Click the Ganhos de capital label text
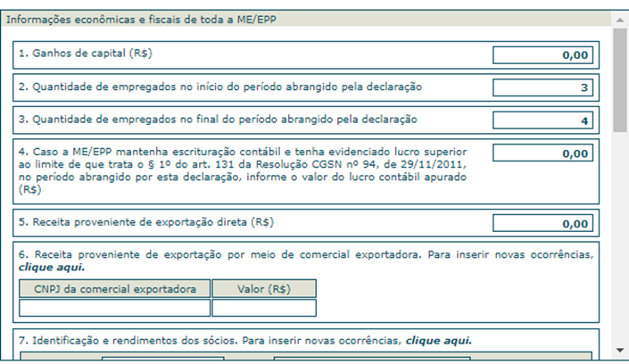 click(86, 54)
